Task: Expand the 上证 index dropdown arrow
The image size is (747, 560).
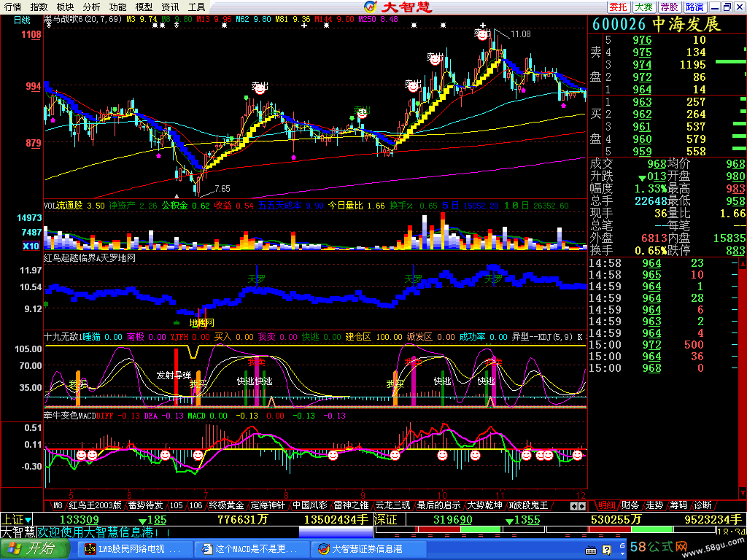Action: [28, 520]
